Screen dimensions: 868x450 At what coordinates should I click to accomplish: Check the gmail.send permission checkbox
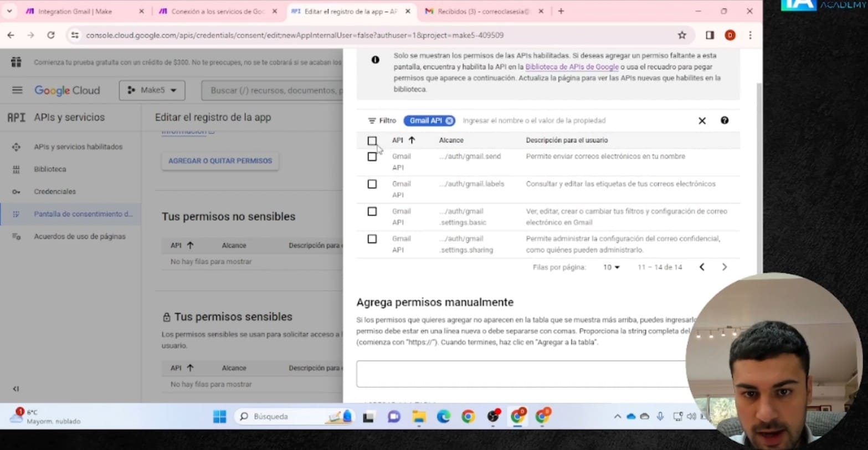pos(372,157)
